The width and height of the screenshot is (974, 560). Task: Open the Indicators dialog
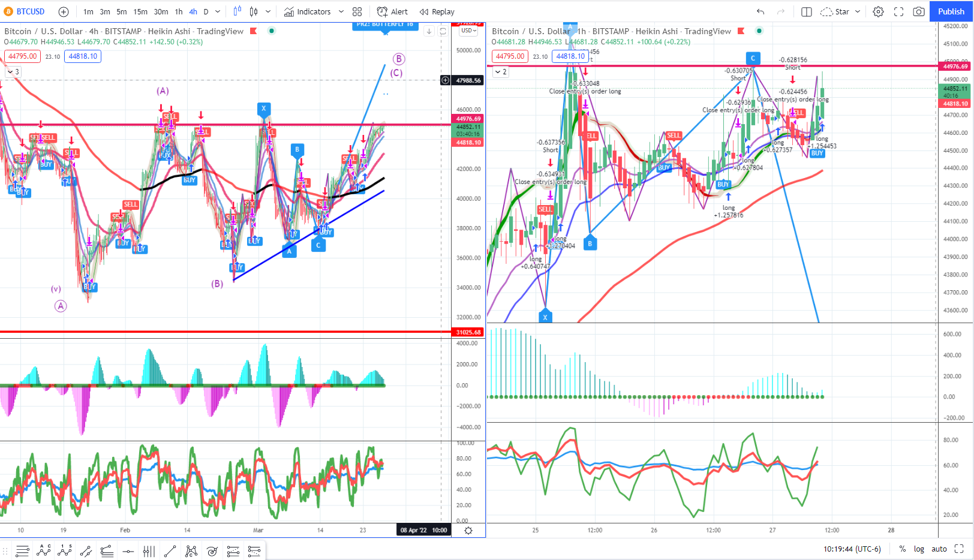pos(307,11)
